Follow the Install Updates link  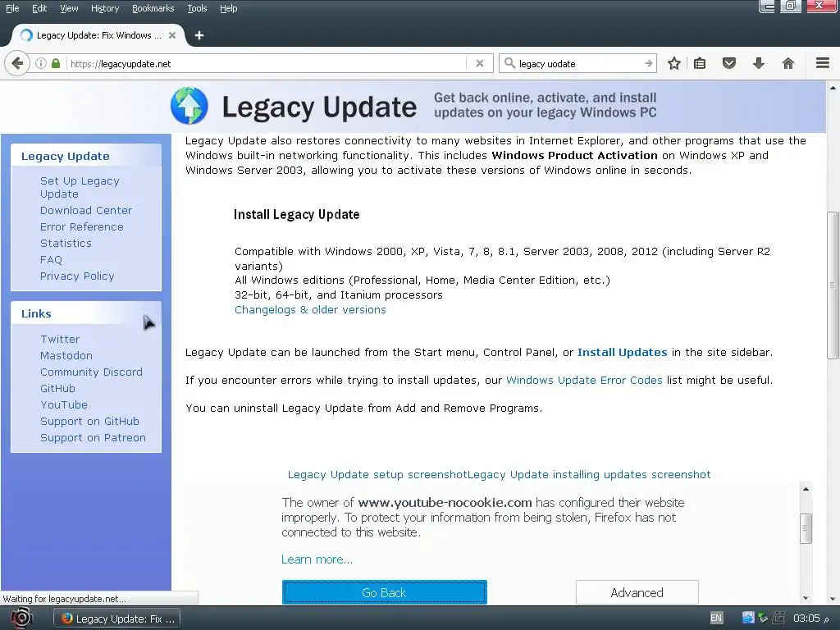coord(623,353)
